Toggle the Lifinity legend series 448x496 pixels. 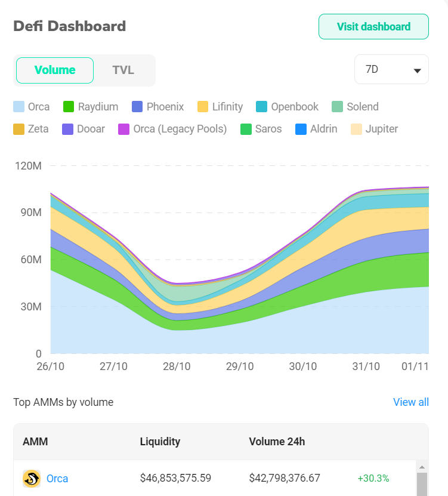pyautogui.click(x=220, y=107)
